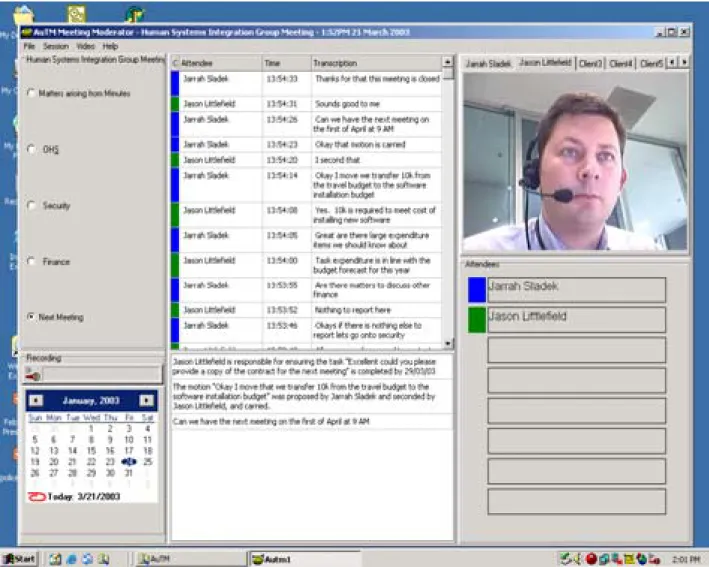
Task: Select date 15 in the calendar
Action: (91, 451)
